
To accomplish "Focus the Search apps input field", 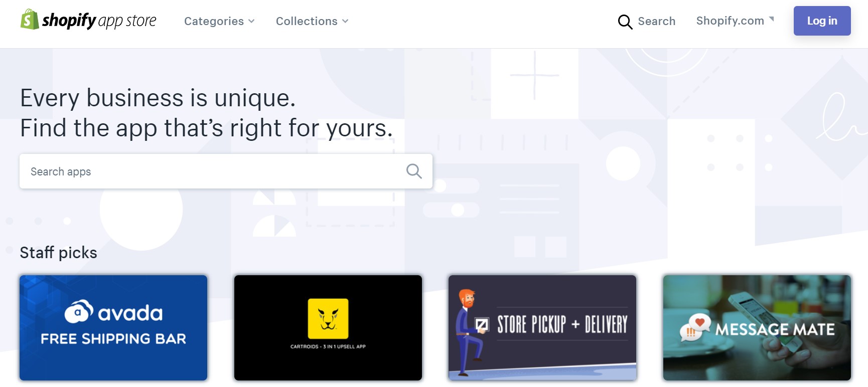I will 226,171.
